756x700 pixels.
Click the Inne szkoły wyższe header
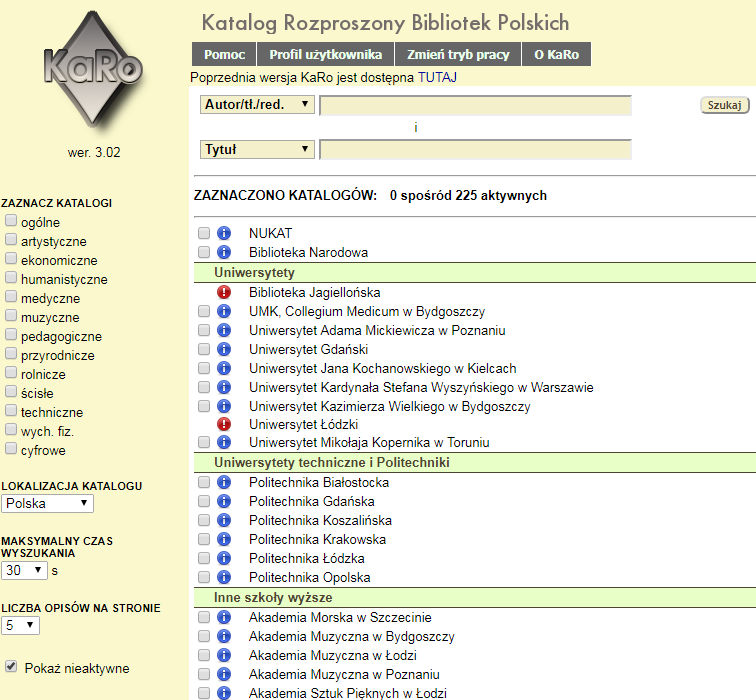pos(475,597)
